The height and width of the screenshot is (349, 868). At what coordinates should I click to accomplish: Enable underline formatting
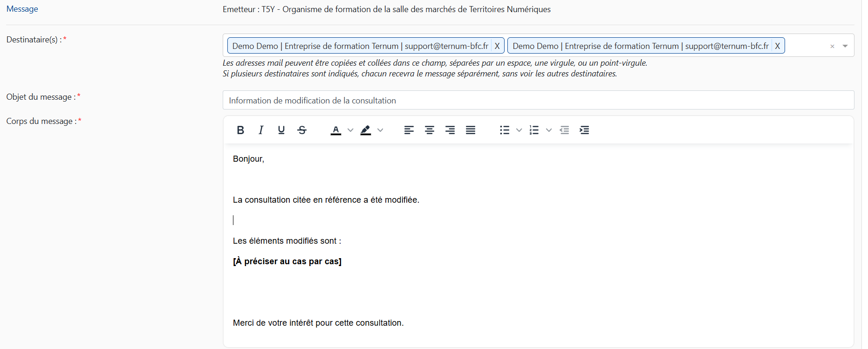click(281, 130)
